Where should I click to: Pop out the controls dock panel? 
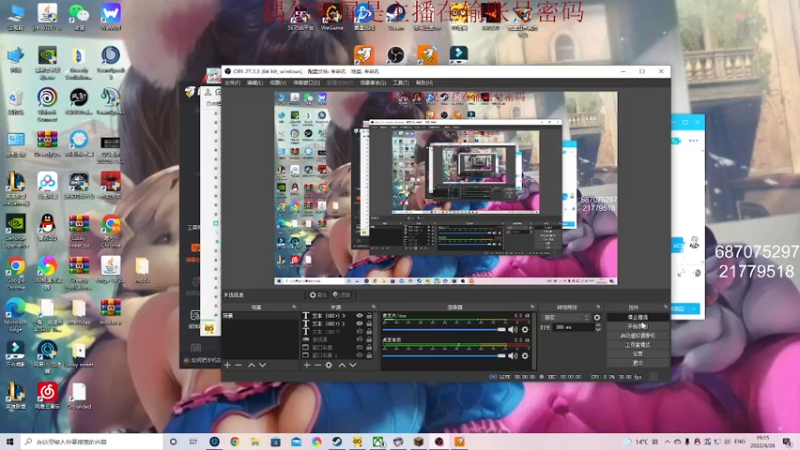(665, 307)
